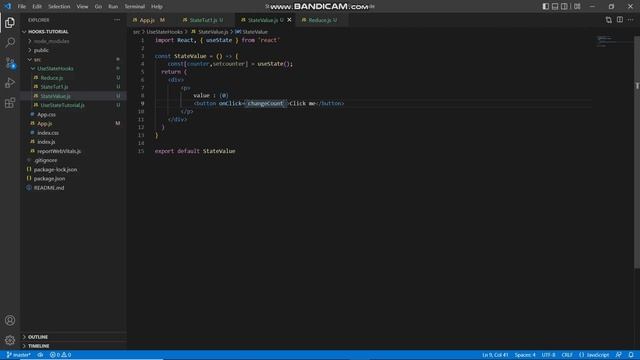Toggle the bottom panel layout icon
This screenshot has height=360, width=640.
click(x=555, y=7)
